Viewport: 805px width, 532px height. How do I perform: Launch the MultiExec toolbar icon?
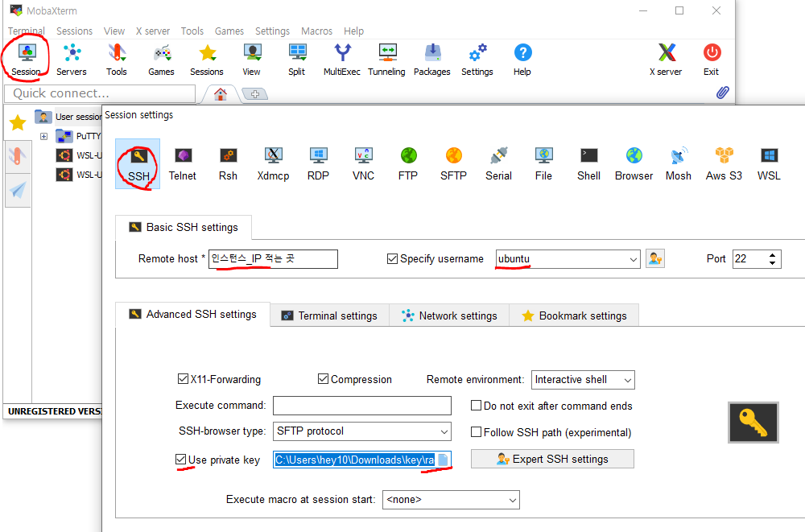pyautogui.click(x=342, y=60)
